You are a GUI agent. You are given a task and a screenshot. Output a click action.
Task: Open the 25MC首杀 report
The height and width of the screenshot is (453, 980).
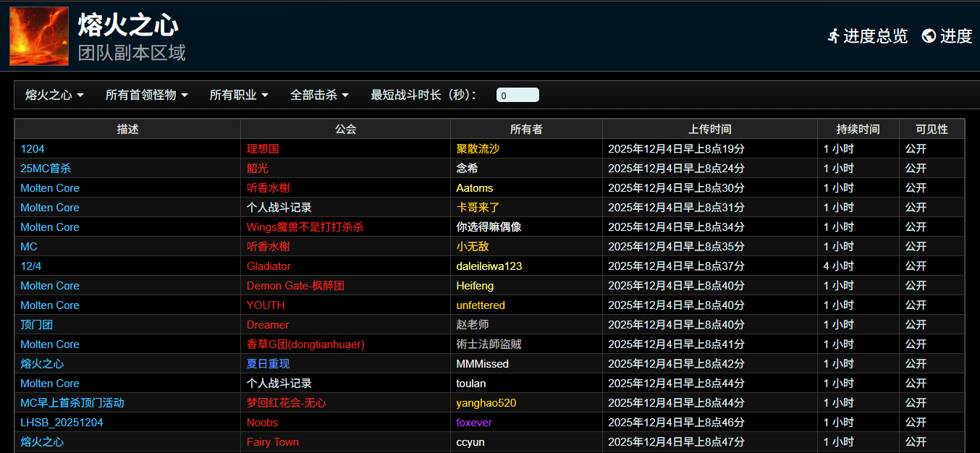pos(46,169)
